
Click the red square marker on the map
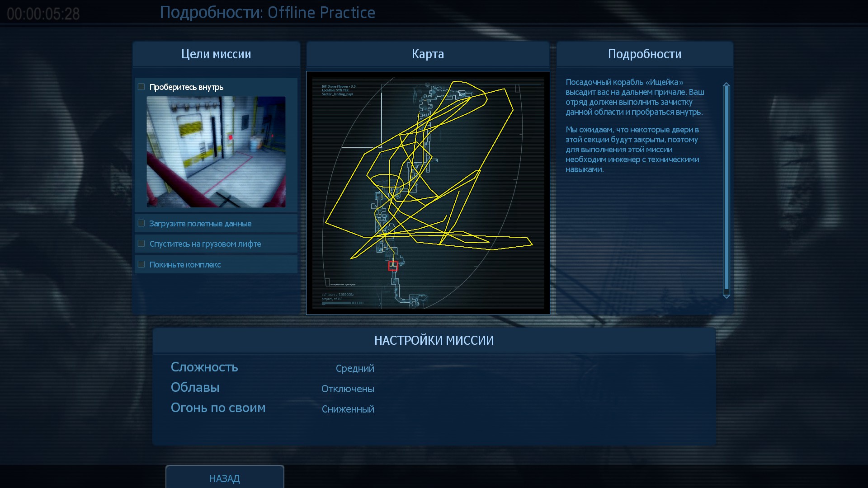393,266
